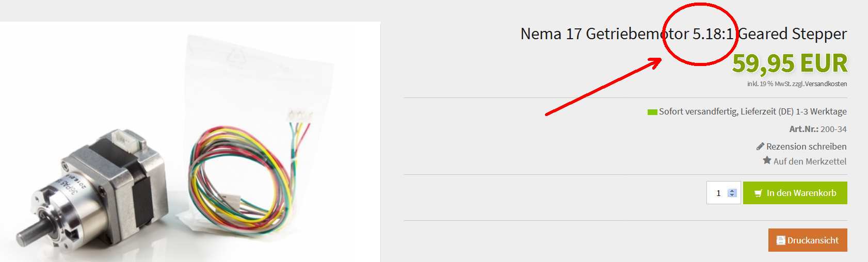Click the quantity input field showing 1
Viewport: 868px width, 262px height.
point(724,193)
